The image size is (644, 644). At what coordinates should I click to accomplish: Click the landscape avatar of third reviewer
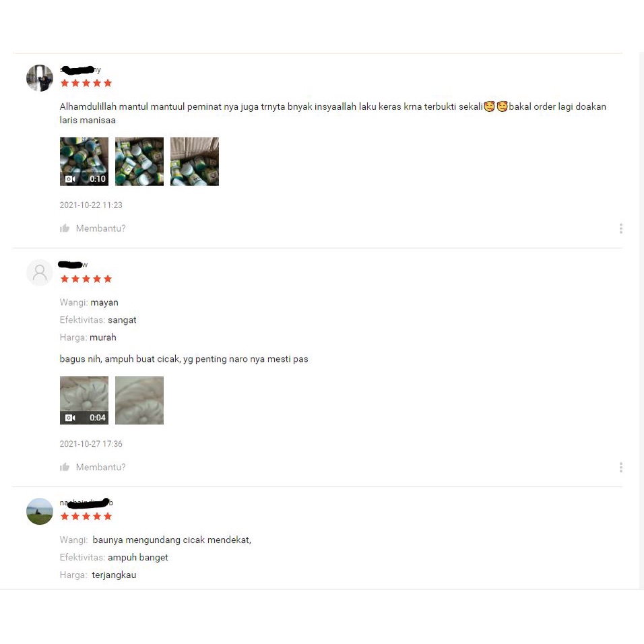(40, 511)
